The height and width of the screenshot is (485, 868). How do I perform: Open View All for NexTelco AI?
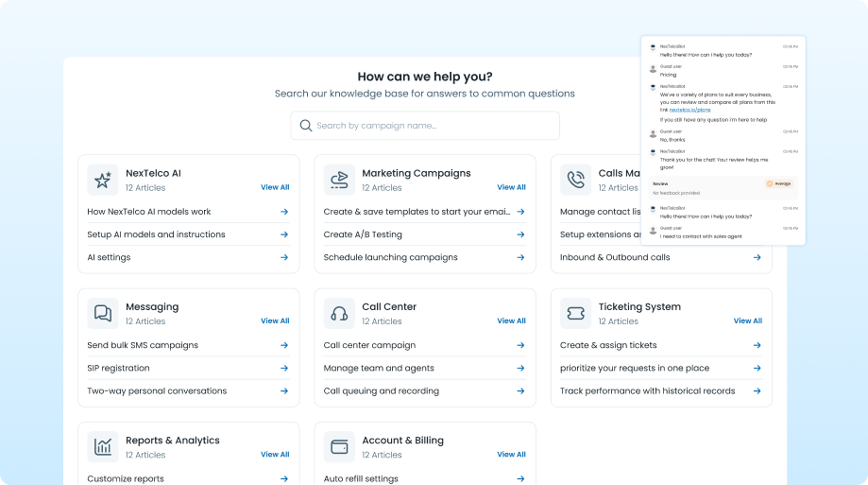click(275, 187)
